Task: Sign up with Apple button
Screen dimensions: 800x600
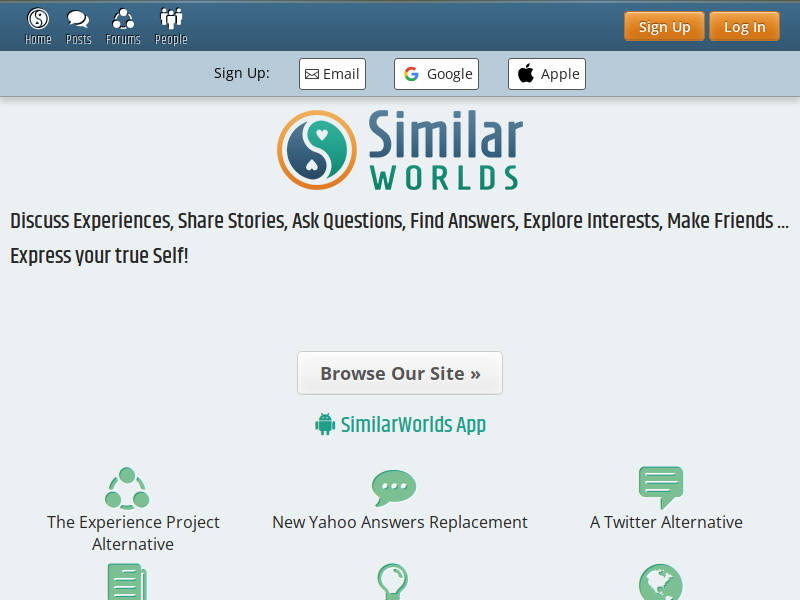Action: coord(546,74)
